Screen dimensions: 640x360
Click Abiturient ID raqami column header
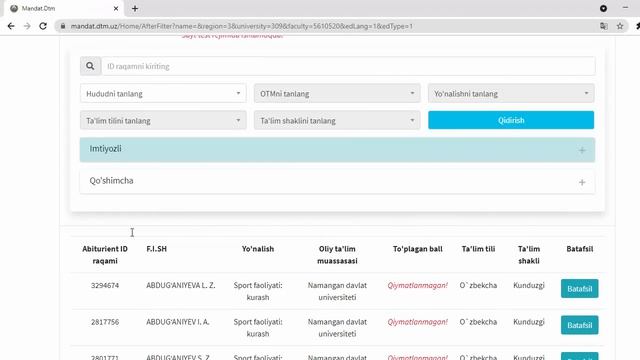tap(105, 255)
